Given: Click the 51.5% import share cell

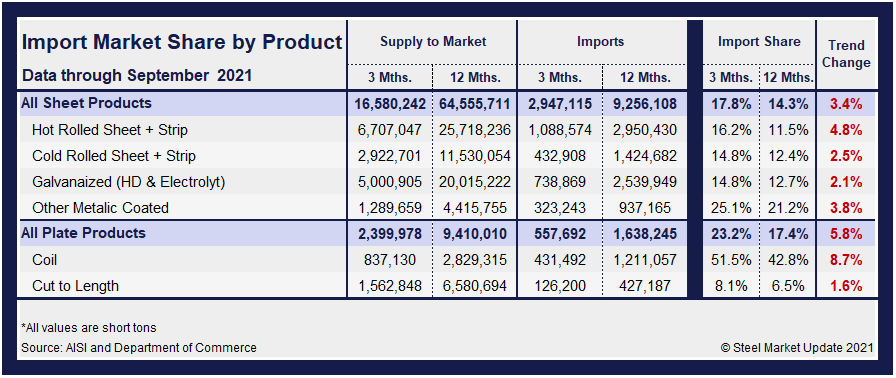Looking at the screenshot, I should [731, 260].
